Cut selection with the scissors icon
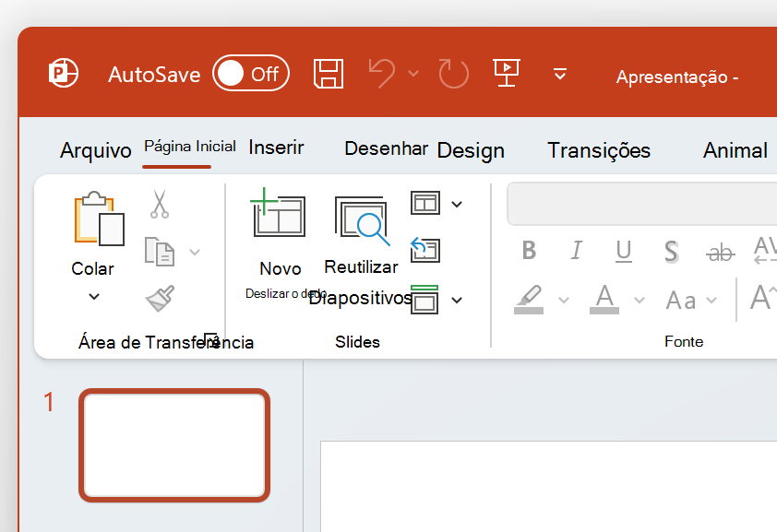This screenshot has width=777, height=532. click(x=159, y=204)
